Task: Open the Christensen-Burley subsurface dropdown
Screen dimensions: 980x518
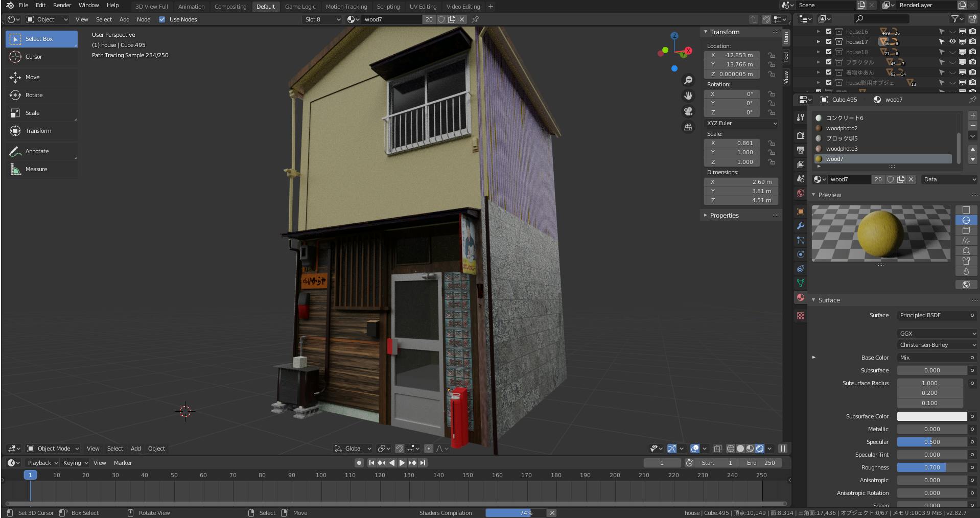Action: (937, 345)
